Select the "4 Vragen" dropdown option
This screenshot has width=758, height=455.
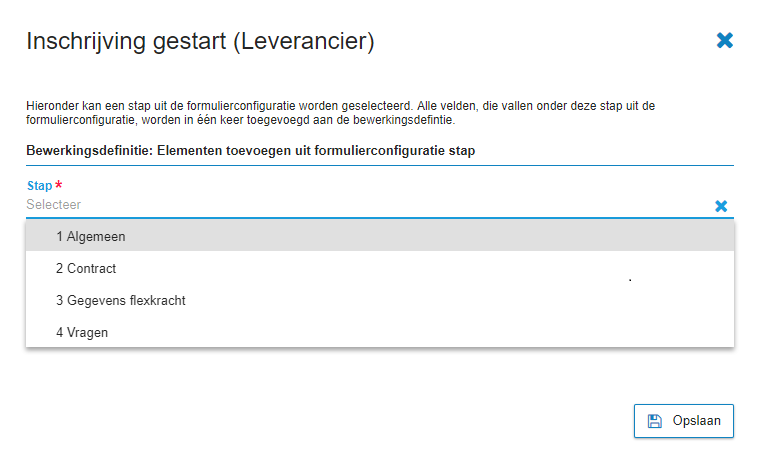(x=380, y=332)
